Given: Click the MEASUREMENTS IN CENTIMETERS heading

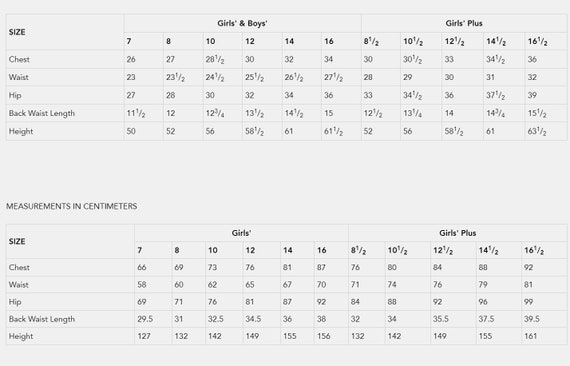Looking at the screenshot, I should tap(72, 206).
